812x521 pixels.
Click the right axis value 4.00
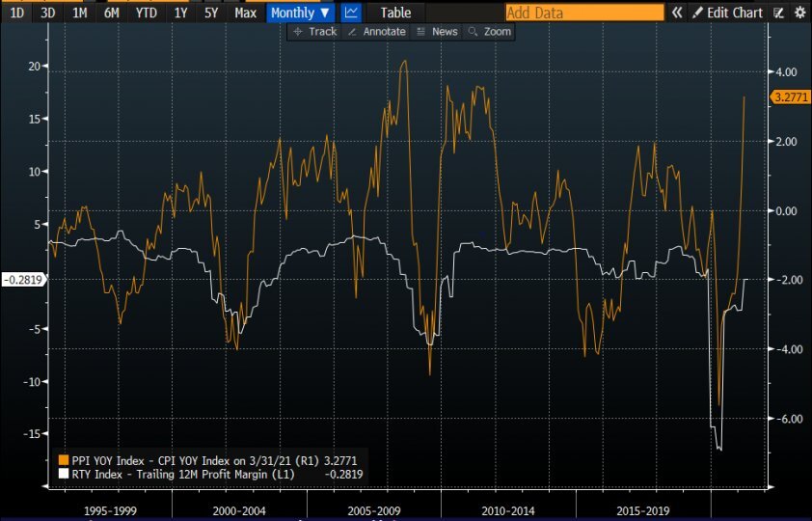tap(786, 72)
